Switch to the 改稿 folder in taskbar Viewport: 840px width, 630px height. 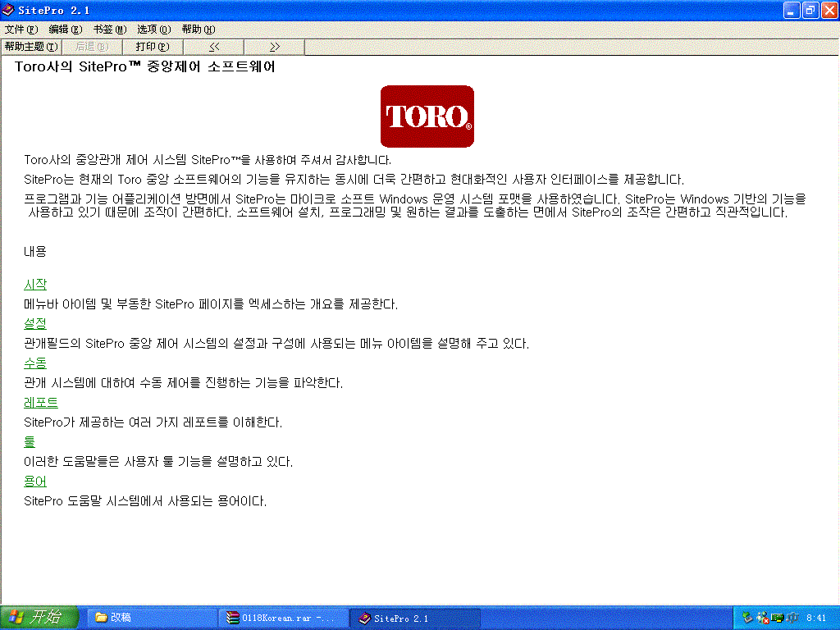148,618
